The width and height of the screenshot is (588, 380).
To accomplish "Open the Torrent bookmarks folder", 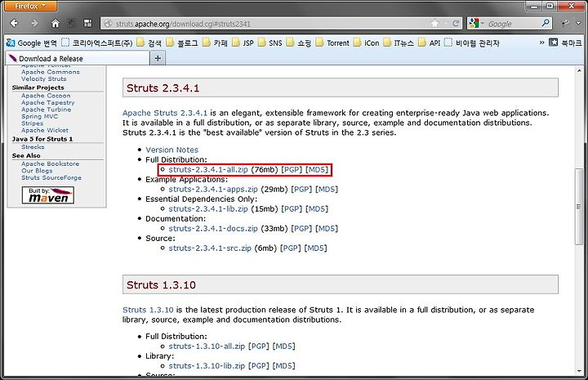I will pyautogui.click(x=332, y=42).
